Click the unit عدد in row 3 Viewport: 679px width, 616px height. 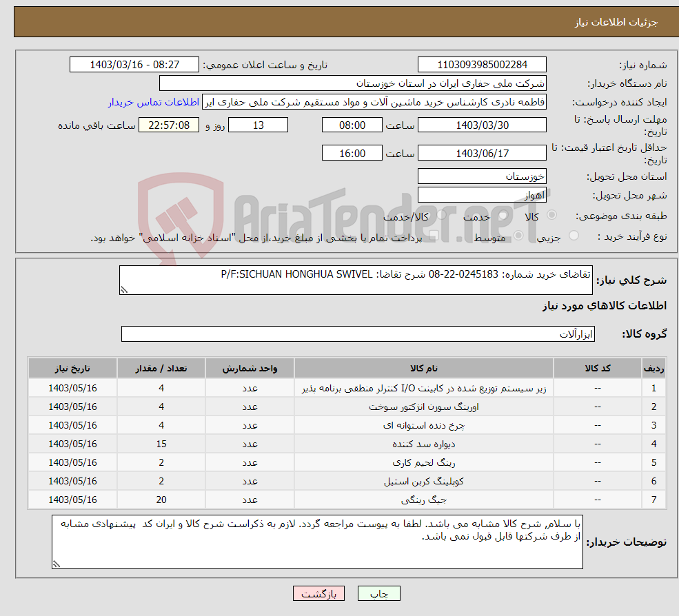pyautogui.click(x=250, y=426)
